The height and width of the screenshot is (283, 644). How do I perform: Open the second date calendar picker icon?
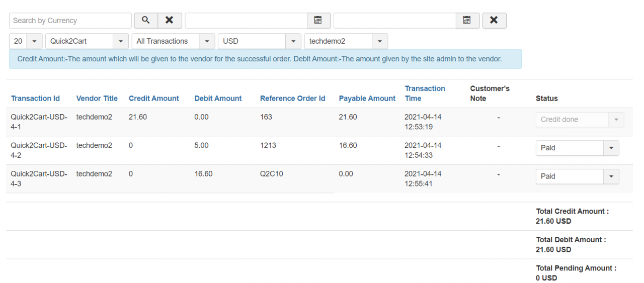[467, 20]
